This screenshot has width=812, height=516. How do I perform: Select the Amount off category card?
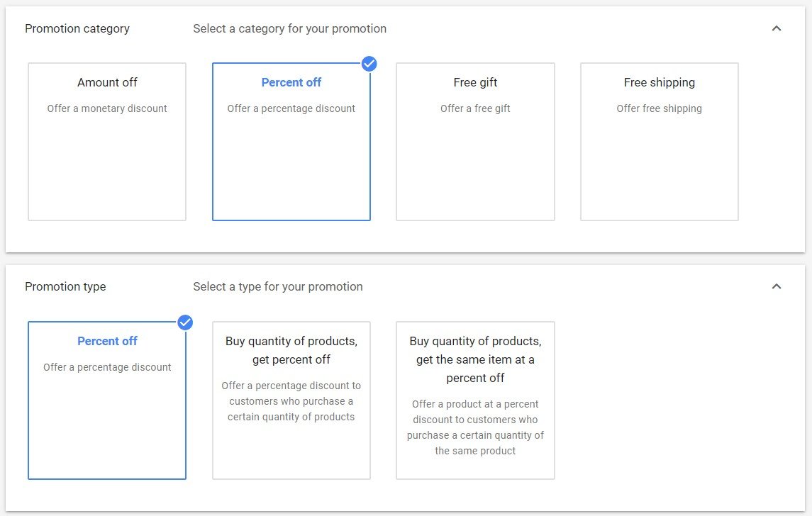click(107, 142)
